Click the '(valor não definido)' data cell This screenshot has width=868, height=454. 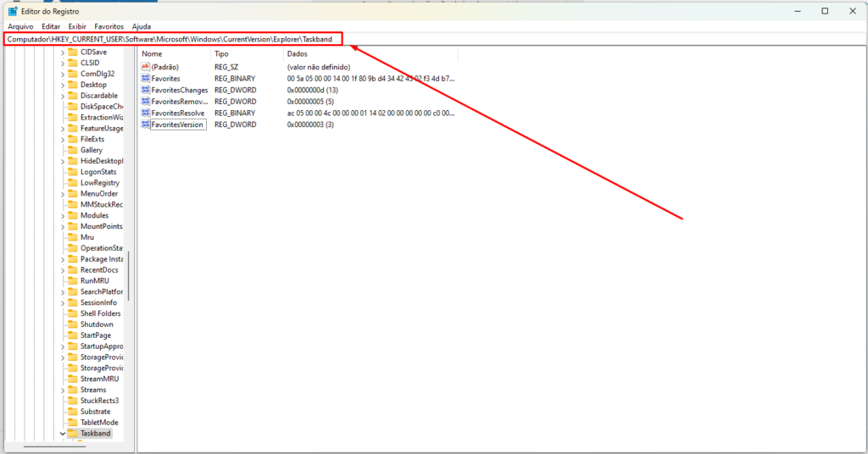tap(319, 67)
